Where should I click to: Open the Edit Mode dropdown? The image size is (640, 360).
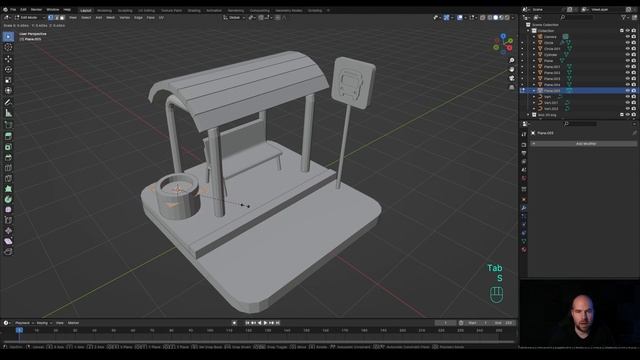pyautogui.click(x=30, y=18)
